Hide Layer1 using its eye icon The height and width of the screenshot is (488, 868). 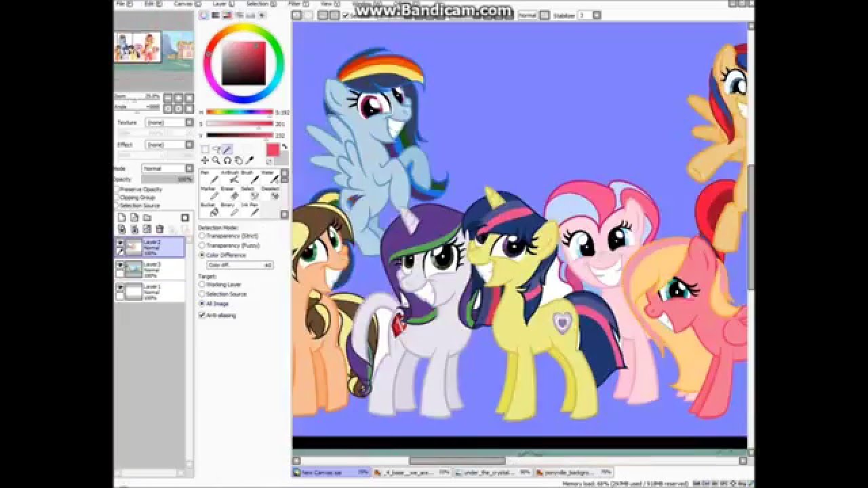click(120, 287)
